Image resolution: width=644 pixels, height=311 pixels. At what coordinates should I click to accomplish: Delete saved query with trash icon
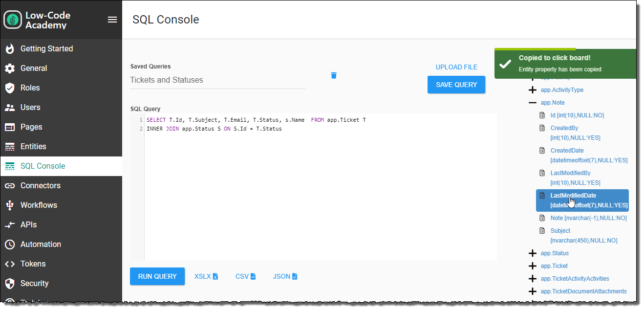(x=334, y=75)
